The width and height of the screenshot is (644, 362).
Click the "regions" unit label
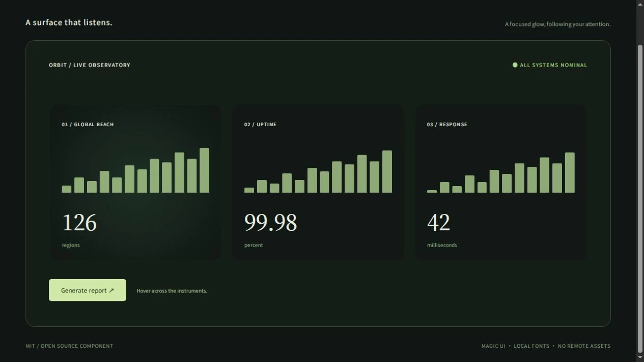tap(71, 245)
